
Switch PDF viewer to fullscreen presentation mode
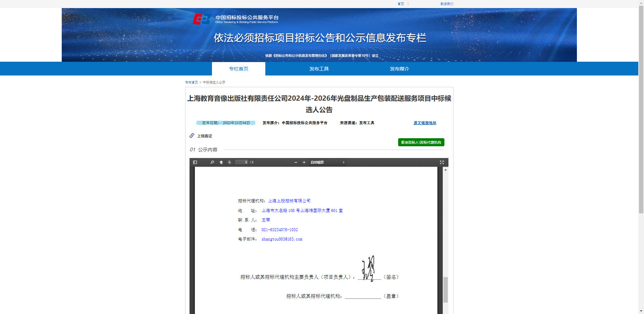(442, 162)
